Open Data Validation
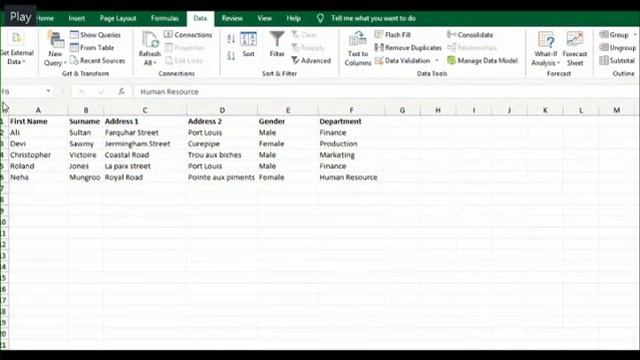The width and height of the screenshot is (640, 360). coord(403,60)
